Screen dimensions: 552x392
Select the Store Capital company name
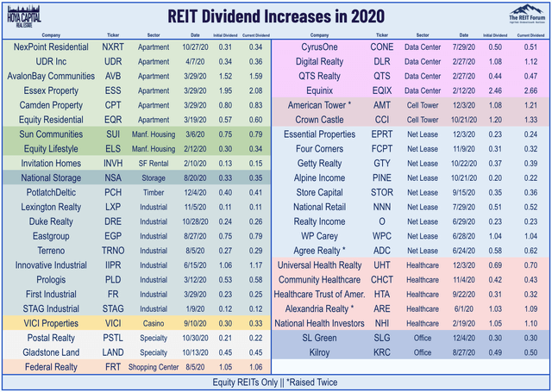(319, 193)
